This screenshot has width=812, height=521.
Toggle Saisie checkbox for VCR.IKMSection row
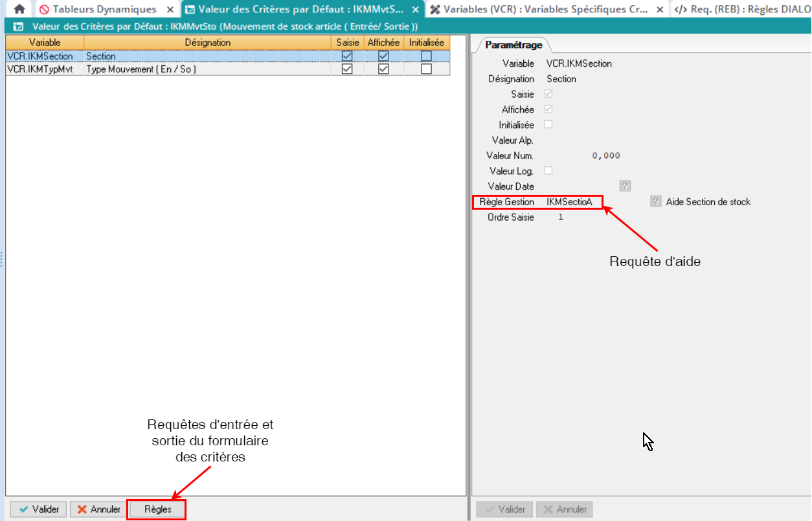coord(347,56)
